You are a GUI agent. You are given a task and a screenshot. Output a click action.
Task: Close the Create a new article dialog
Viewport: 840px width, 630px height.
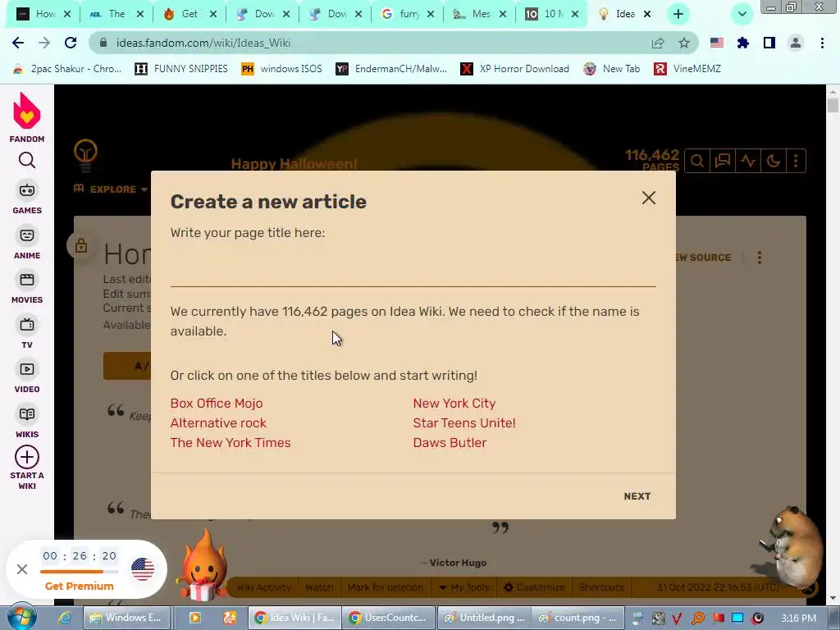[649, 199]
